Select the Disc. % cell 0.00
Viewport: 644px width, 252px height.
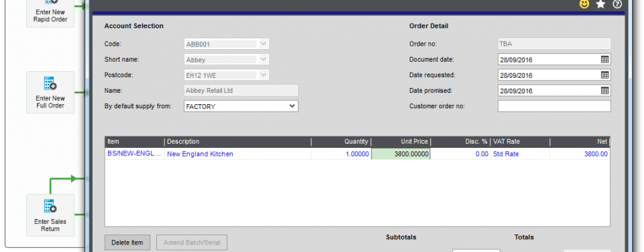tap(460, 154)
